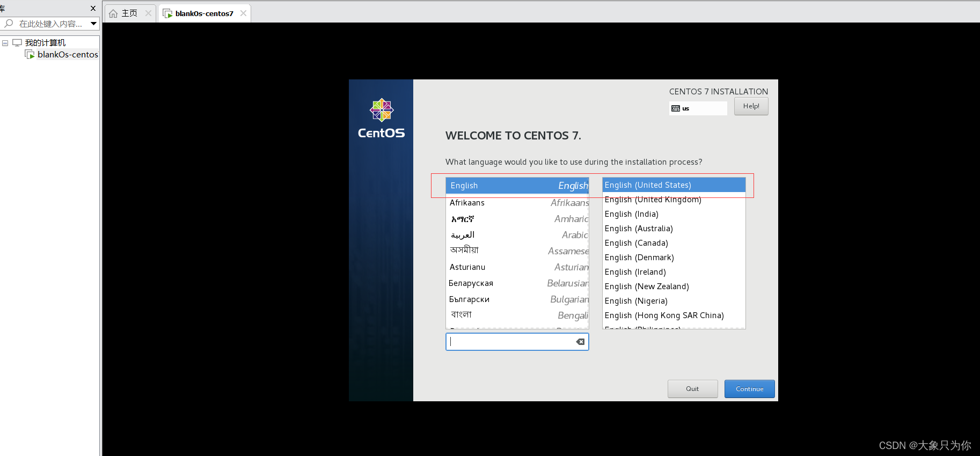Close the 主页 tab

[148, 13]
